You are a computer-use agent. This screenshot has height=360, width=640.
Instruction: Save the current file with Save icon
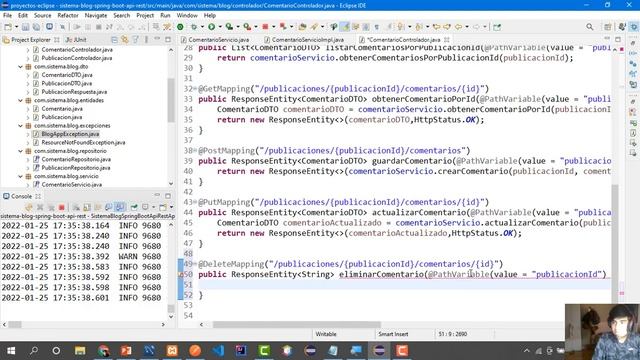pos(25,27)
